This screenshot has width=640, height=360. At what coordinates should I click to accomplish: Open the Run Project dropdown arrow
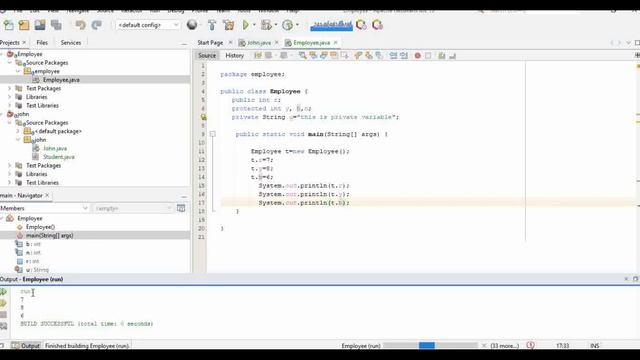coord(254,25)
